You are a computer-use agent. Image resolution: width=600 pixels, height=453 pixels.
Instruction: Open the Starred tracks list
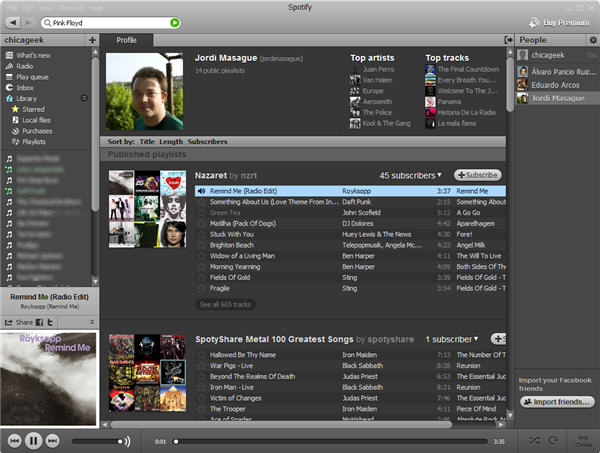[x=34, y=109]
